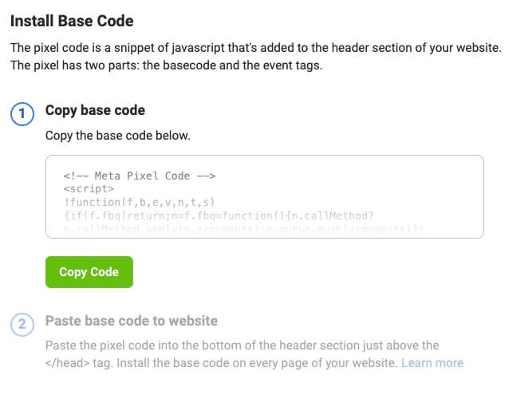Click the faded n.callMethod.apply code line
532x395 pixels.
click(243, 229)
